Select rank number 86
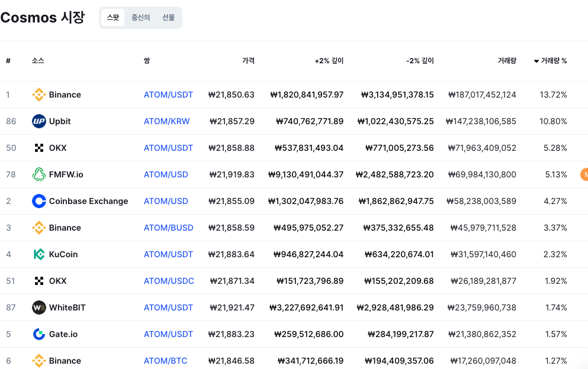This screenshot has width=588, height=369. [x=11, y=121]
